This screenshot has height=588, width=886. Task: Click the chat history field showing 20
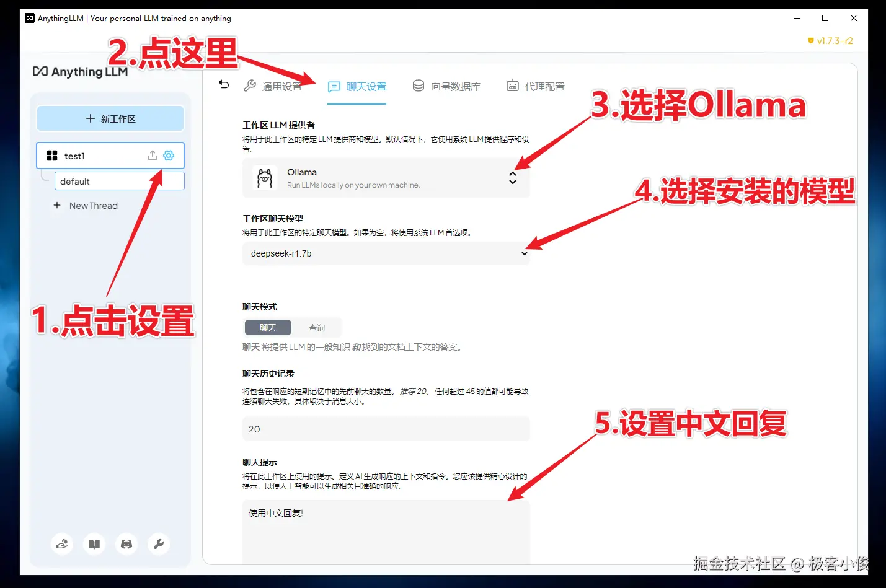(386, 429)
